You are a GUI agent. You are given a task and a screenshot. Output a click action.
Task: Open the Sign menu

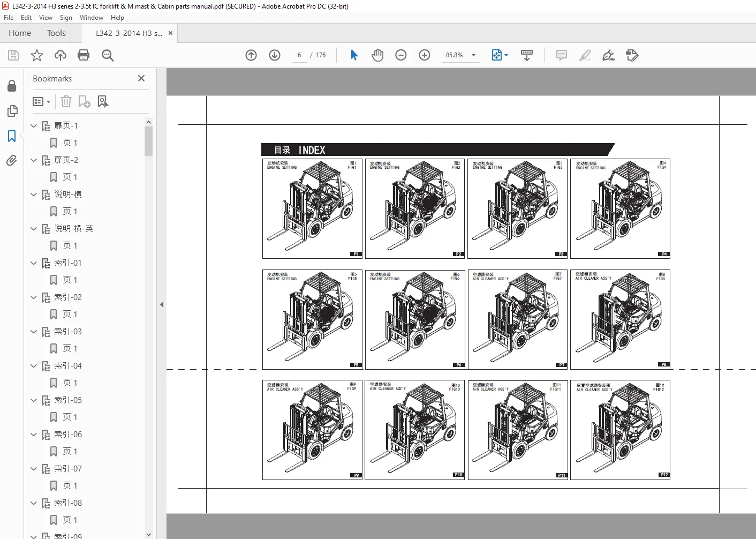(x=66, y=18)
